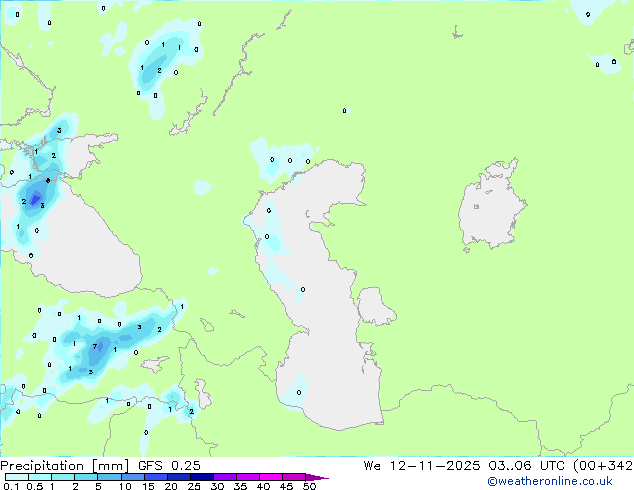Click the 'We 12-11-2025' forecast date text
Screen dimensions: 634x490
click(x=422, y=466)
